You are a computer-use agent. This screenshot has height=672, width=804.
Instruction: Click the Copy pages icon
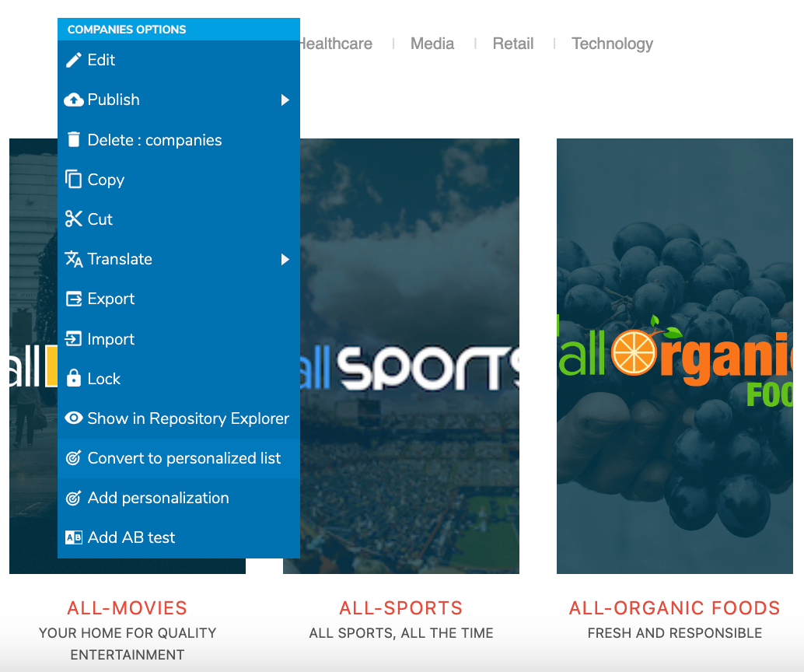click(74, 180)
